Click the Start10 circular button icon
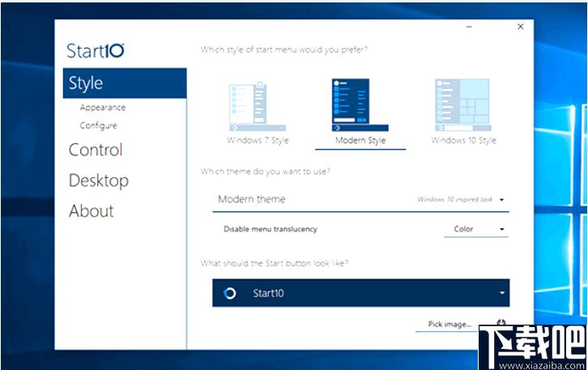Screen dimensions: 588x370 click(229, 293)
